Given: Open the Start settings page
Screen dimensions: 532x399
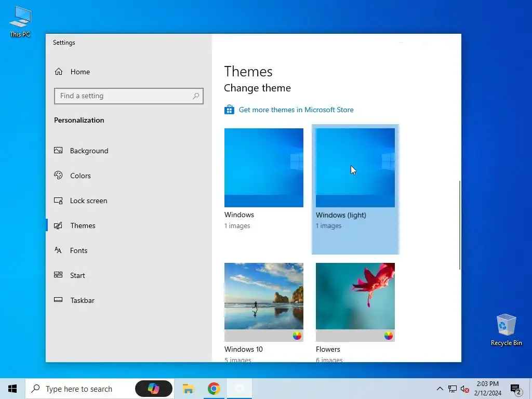Looking at the screenshot, I should pyautogui.click(x=129, y=275).
